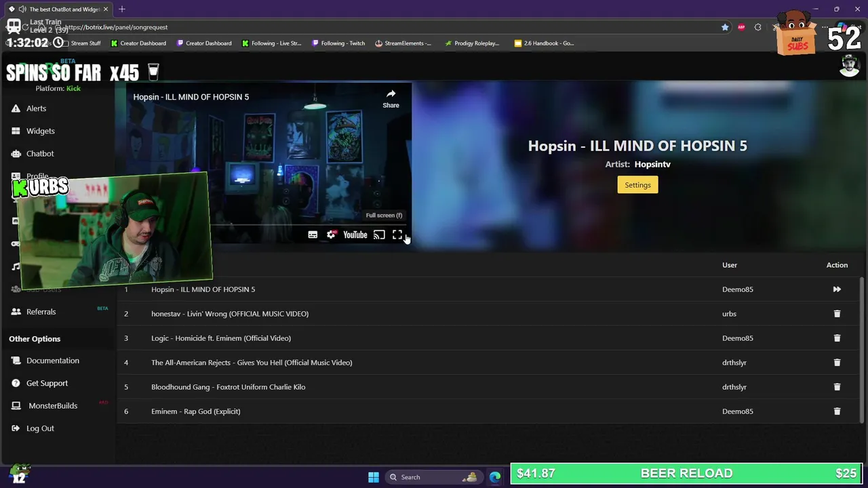The width and height of the screenshot is (868, 488).
Task: Close the BotRix browser tab
Action: point(106,9)
